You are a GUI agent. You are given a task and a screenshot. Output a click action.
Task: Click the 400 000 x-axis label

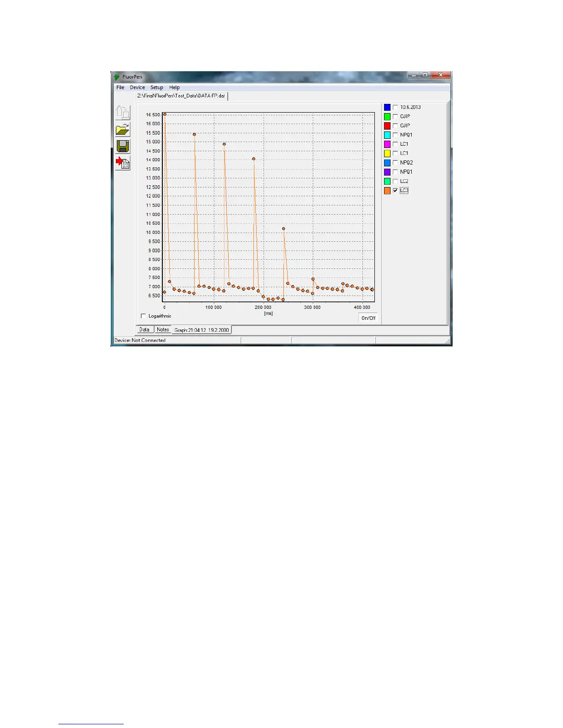362,307
